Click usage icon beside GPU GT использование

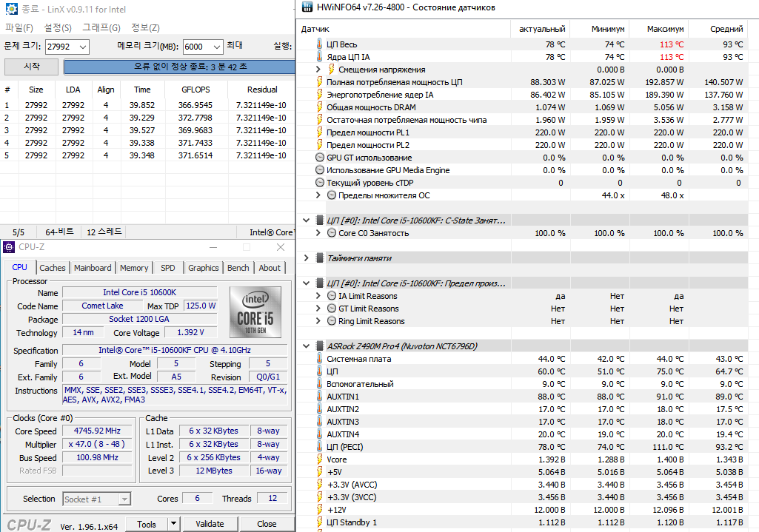319,157
